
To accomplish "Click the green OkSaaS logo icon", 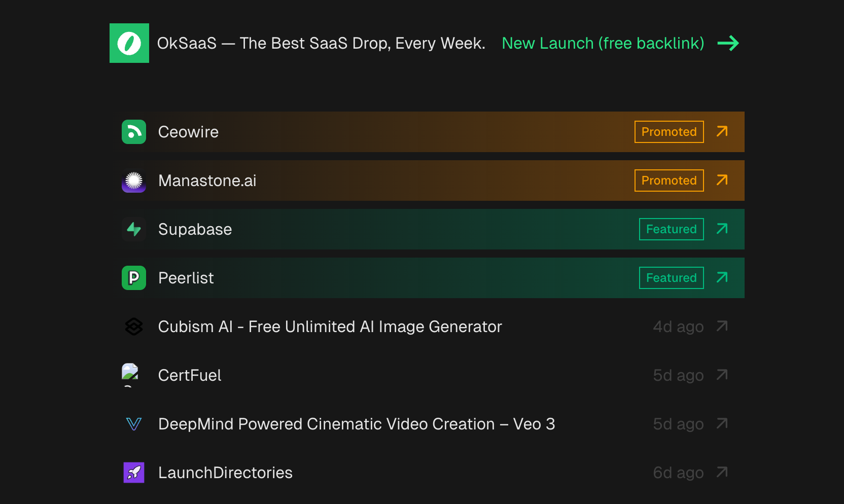I will coord(129,43).
